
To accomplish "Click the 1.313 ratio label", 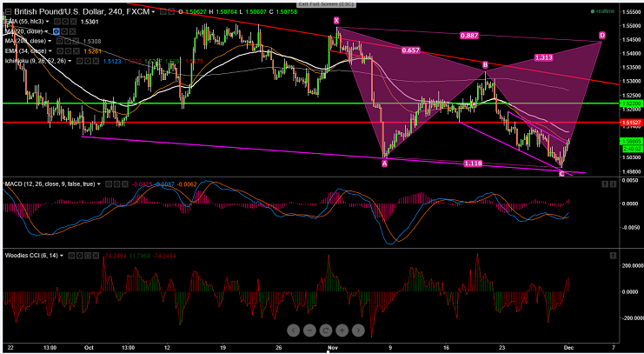I will pos(543,58).
